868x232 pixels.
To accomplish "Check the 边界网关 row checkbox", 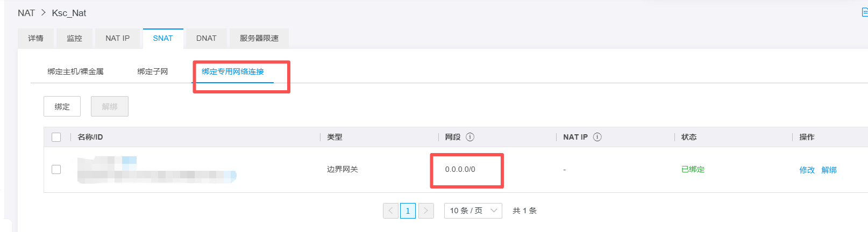I will tap(56, 169).
